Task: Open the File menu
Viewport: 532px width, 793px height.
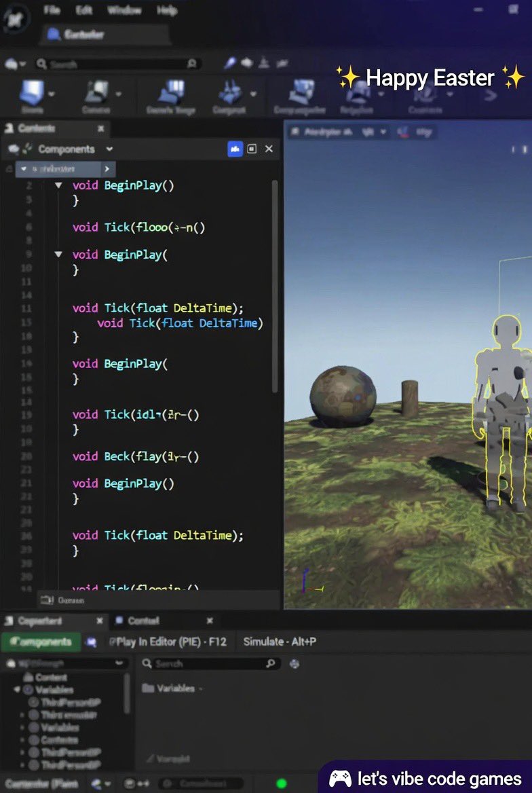Action: [52, 10]
